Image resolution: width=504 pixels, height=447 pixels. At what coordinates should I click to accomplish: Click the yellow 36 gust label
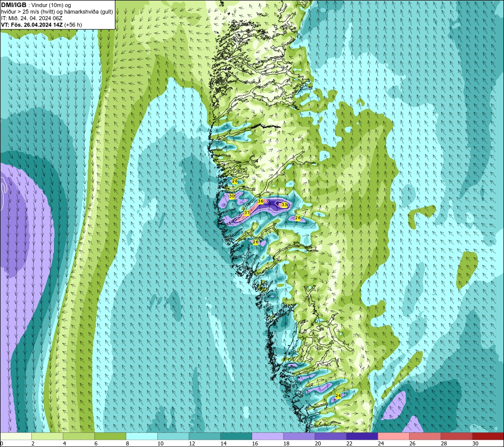pyautogui.click(x=261, y=201)
